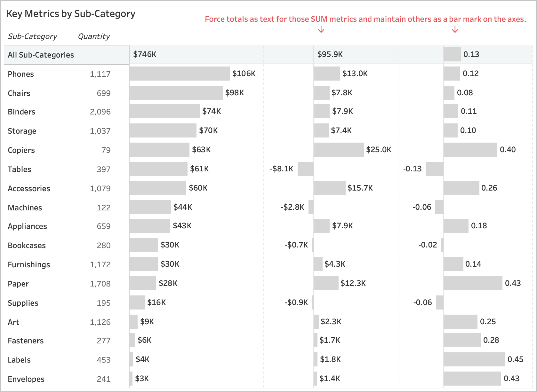This screenshot has width=537, height=392.
Task: Click the Quantity column header
Action: (x=94, y=36)
